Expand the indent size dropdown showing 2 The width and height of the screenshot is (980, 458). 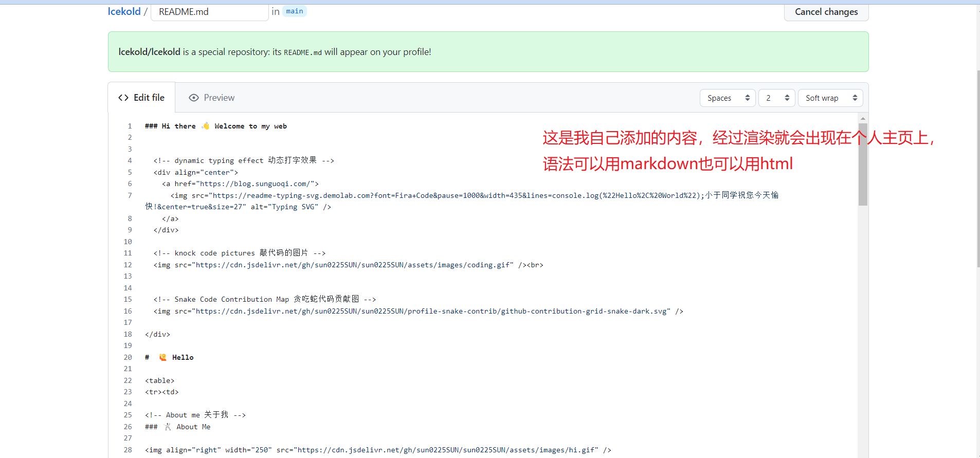click(776, 98)
